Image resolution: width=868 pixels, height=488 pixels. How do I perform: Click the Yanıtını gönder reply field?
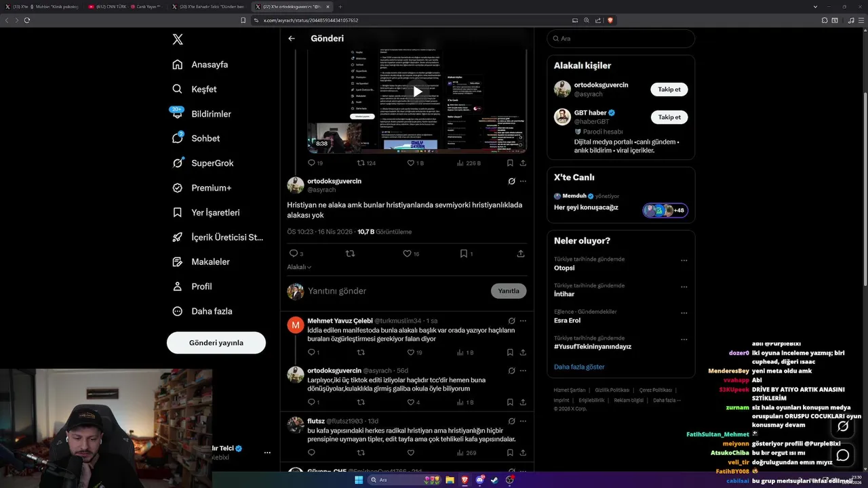395,291
